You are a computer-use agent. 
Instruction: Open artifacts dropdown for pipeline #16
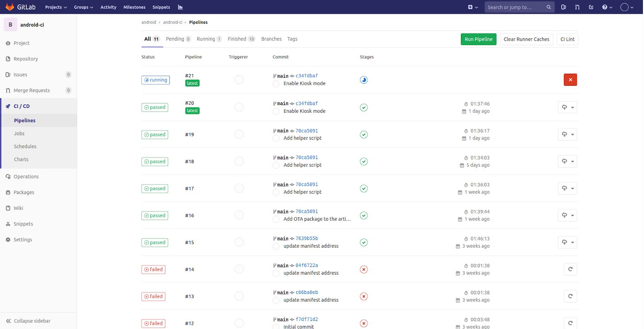(x=568, y=215)
